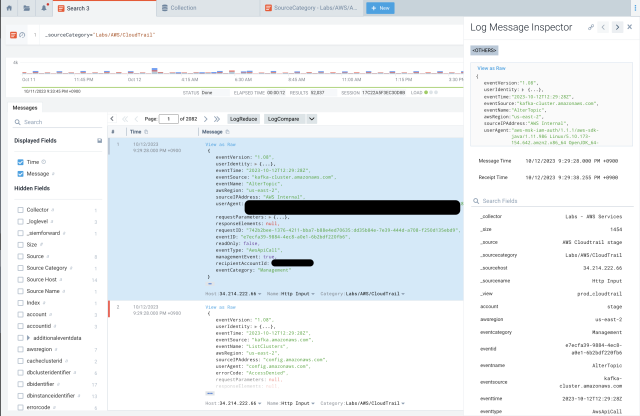This screenshot has width=640, height=416.
Task: Enable the Collector field checkbox
Action: click(20, 210)
